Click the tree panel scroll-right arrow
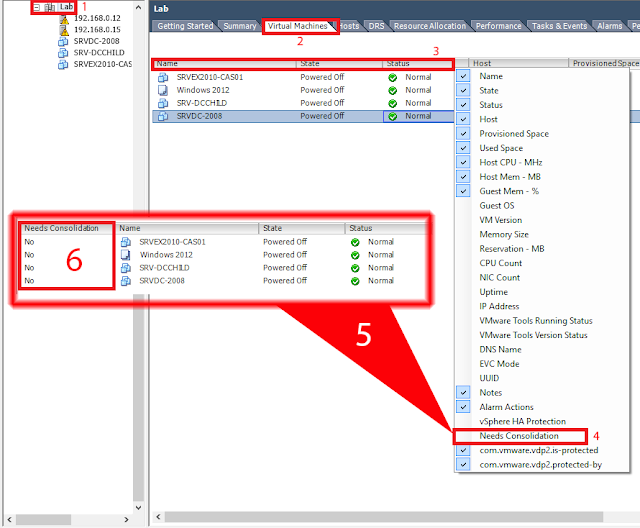Screen dimensions: 640x528 [127, 519]
